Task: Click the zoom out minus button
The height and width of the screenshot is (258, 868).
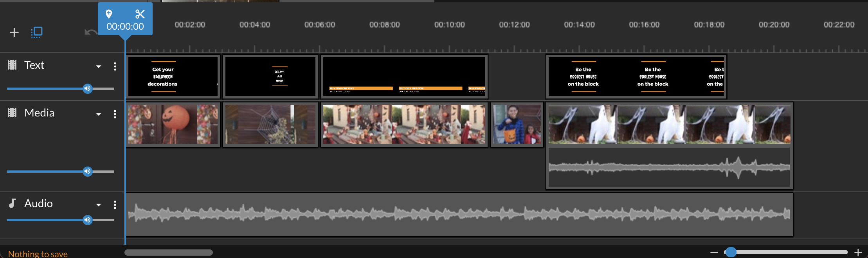Action: pyautogui.click(x=714, y=253)
